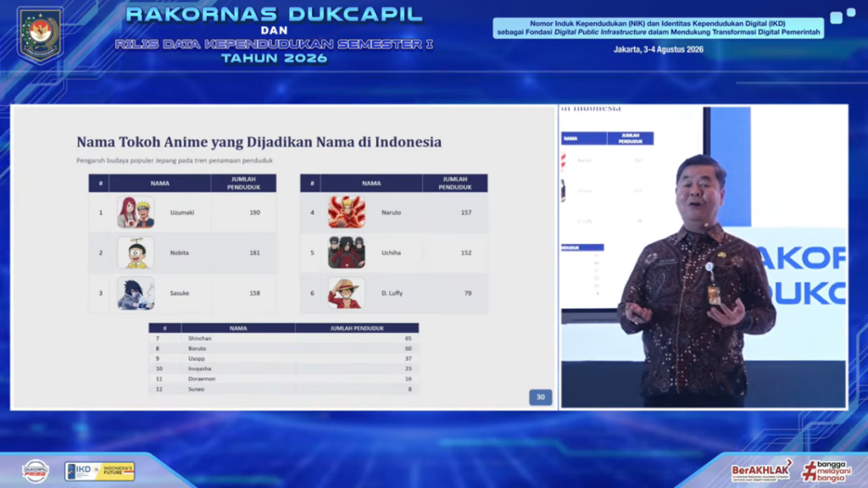Click the TAHUN 2026 heading text
Image resolution: width=868 pixels, height=488 pixels.
274,58
